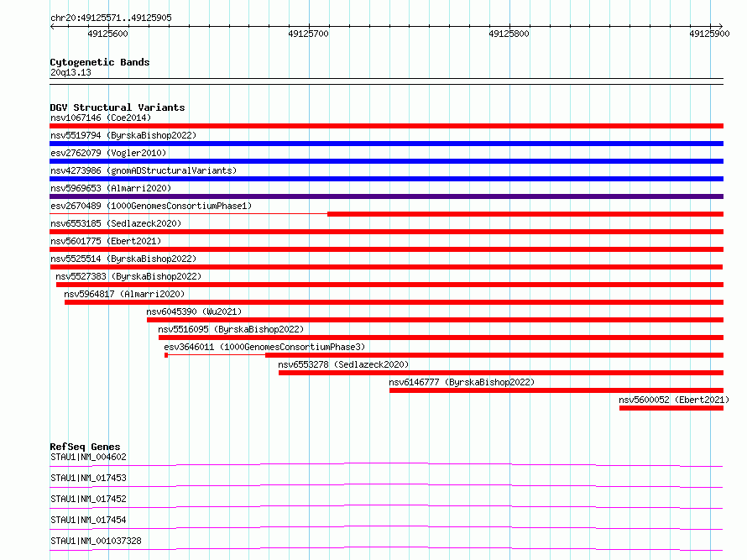Click the blue bar under nsv5519794
Screen dimensions: 747x560
[386, 144]
